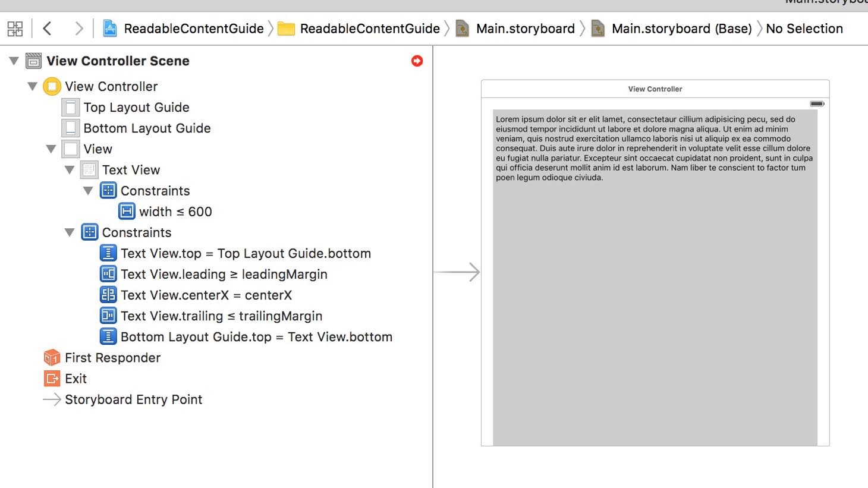Open Main.storyboard (Base) jump bar segment

point(672,29)
